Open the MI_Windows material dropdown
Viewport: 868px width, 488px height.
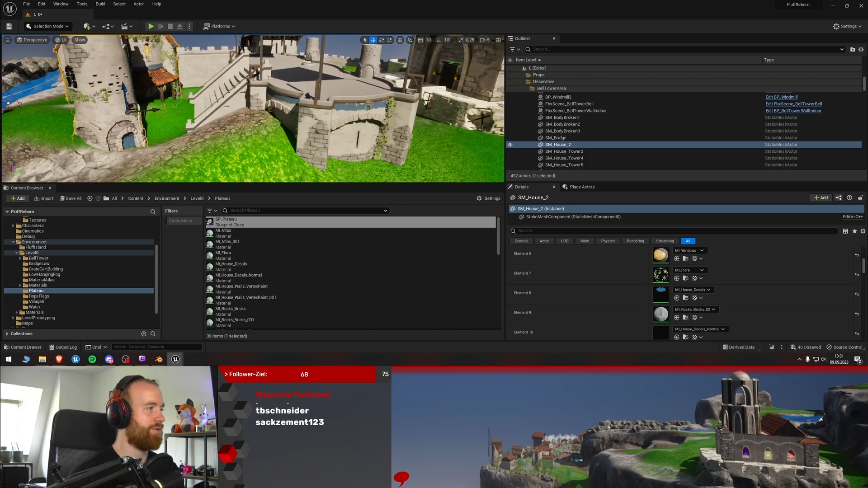click(x=689, y=250)
